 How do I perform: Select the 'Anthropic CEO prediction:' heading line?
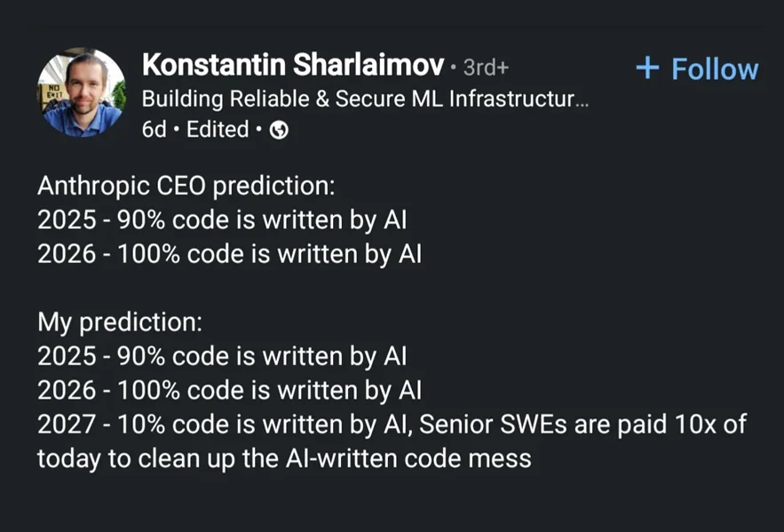tap(186, 186)
